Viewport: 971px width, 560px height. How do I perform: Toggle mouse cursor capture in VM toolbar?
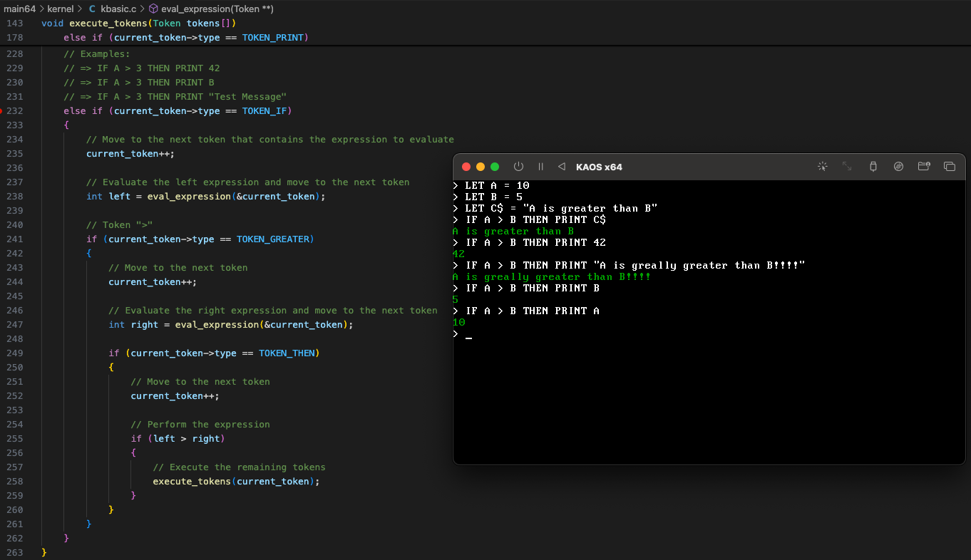pos(822,167)
